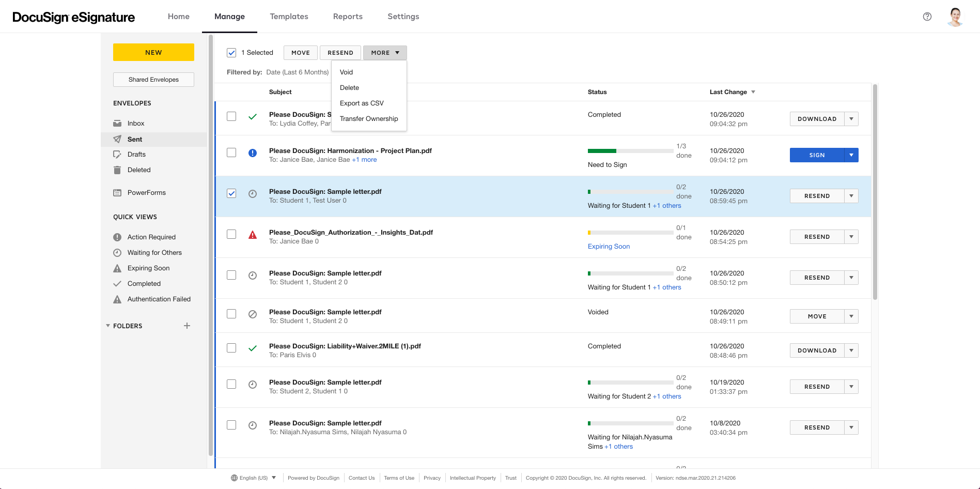Check the Lydia Coffey envelope checkbox
This screenshot has height=489, width=980.
(231, 116)
